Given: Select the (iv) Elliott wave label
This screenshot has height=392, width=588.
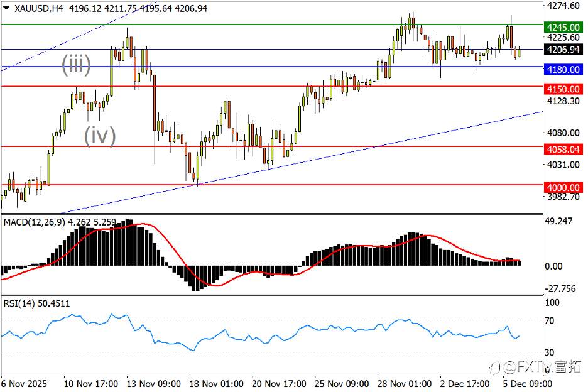Looking at the screenshot, I should point(99,135).
